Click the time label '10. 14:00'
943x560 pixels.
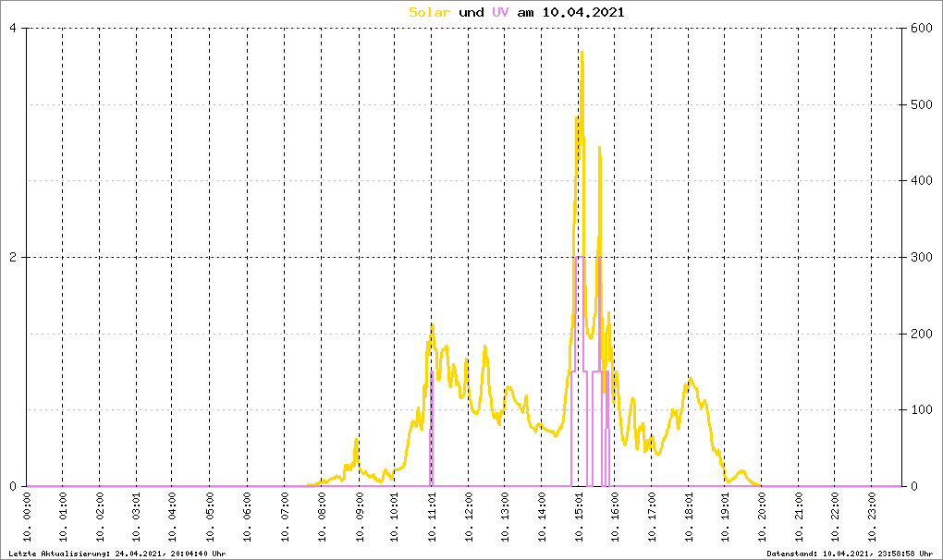pyautogui.click(x=542, y=517)
